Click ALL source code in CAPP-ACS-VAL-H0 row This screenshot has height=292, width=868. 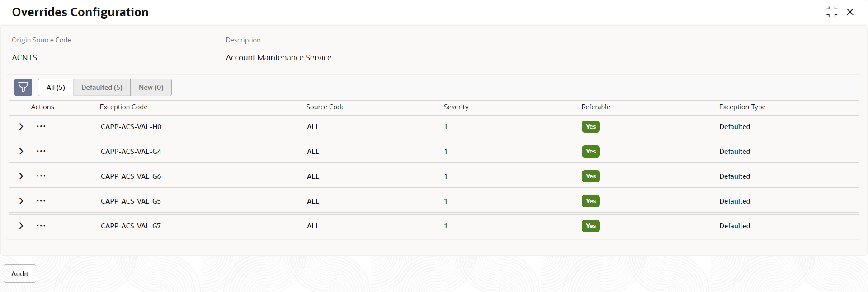pos(313,127)
